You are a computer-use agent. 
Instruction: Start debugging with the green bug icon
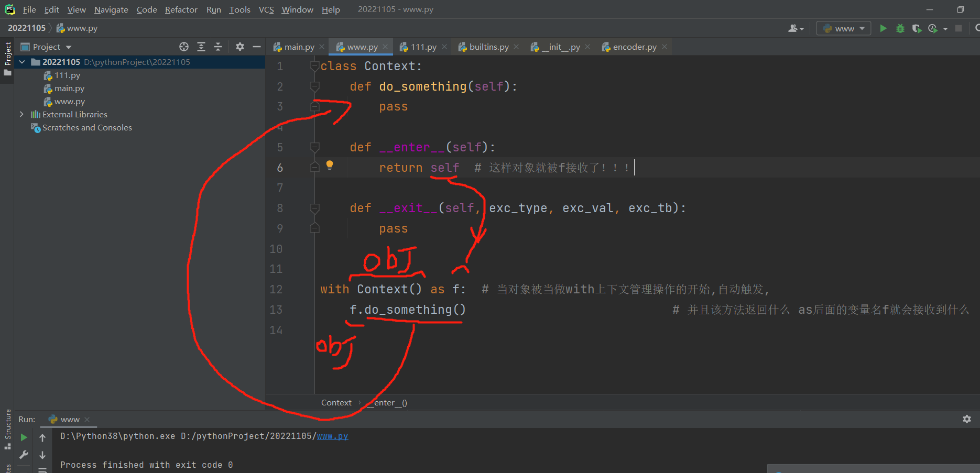(900, 28)
